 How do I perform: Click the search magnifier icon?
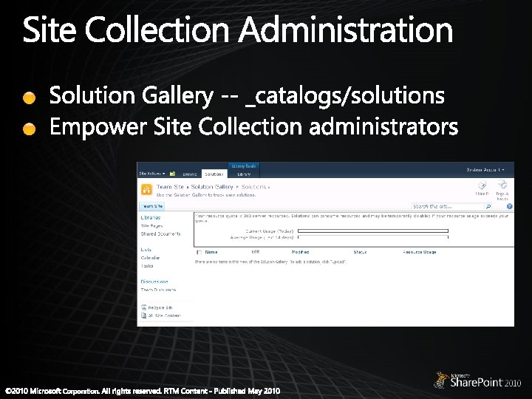[x=488, y=206]
